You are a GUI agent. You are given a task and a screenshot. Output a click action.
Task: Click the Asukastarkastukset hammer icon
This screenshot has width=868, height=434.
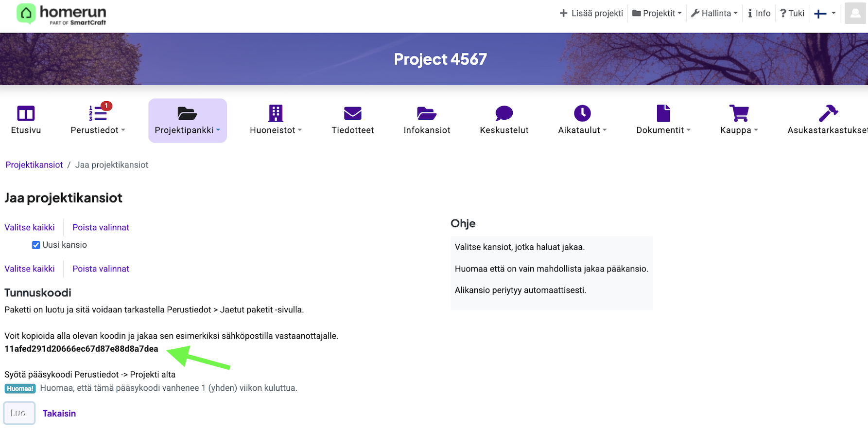click(828, 114)
